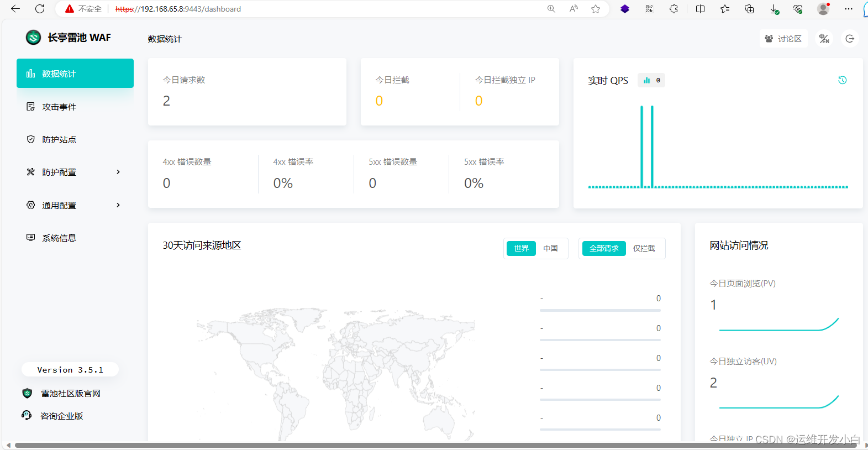Click the 系统信息 monitor icon

[x=31, y=238]
